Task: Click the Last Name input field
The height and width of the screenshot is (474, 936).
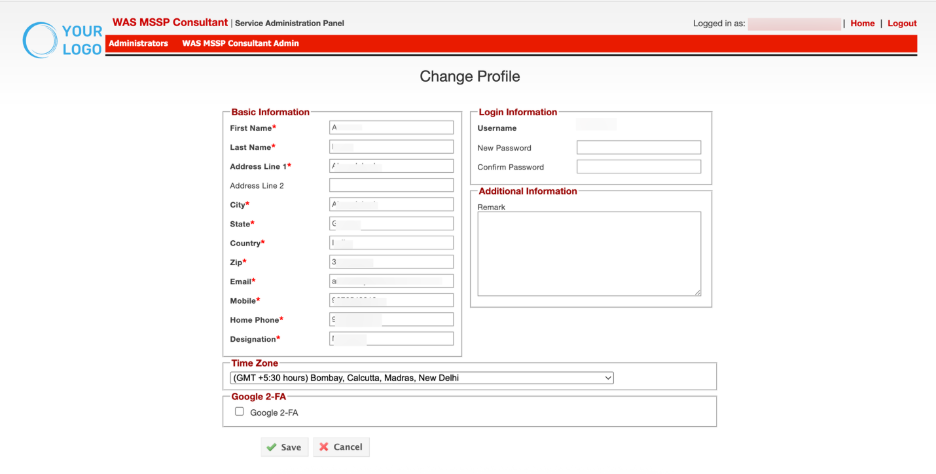Action: click(391, 147)
